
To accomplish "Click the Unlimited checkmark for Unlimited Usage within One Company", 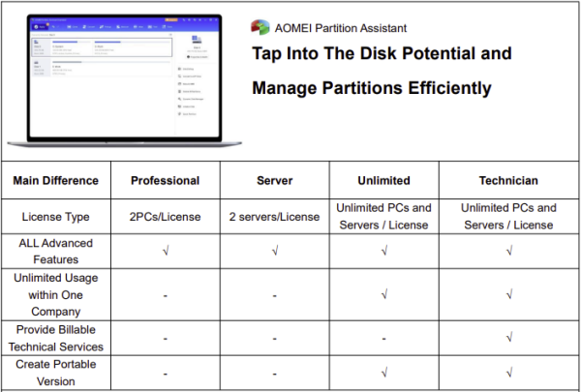I will (x=384, y=294).
